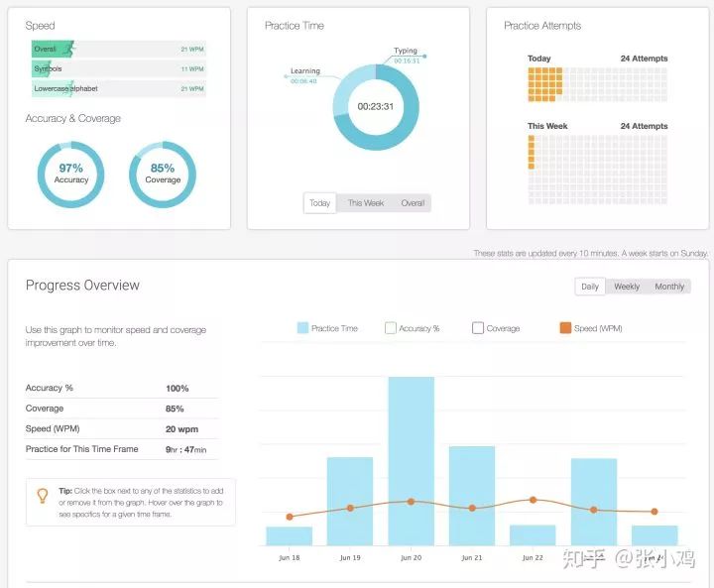Select the Daily progress view

(590, 287)
